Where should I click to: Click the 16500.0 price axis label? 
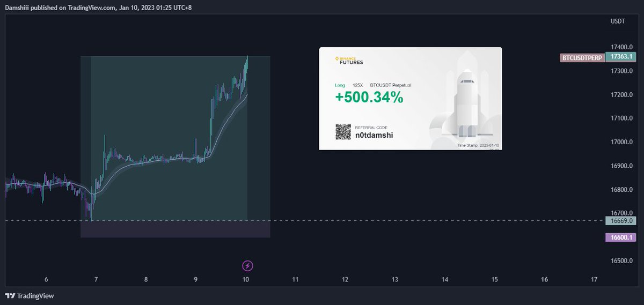click(621, 261)
